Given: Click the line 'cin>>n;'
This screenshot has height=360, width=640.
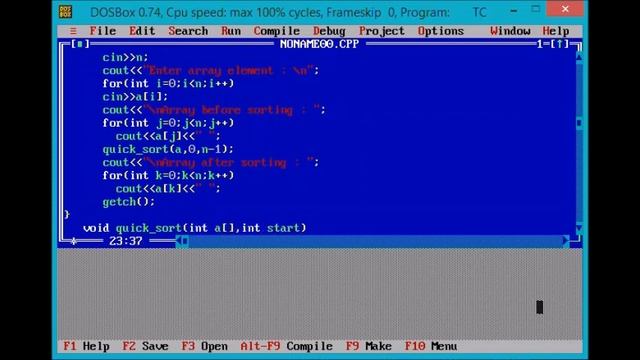Looking at the screenshot, I should point(125,57).
